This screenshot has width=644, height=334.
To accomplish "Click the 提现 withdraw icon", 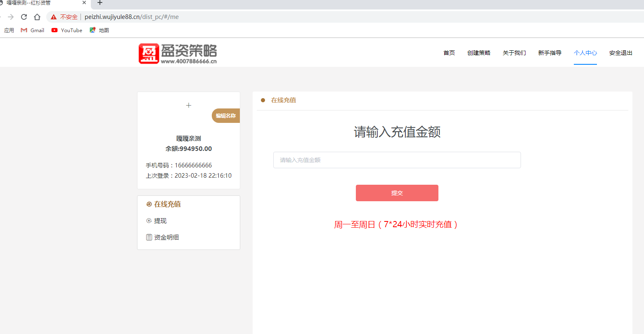I will coord(149,221).
